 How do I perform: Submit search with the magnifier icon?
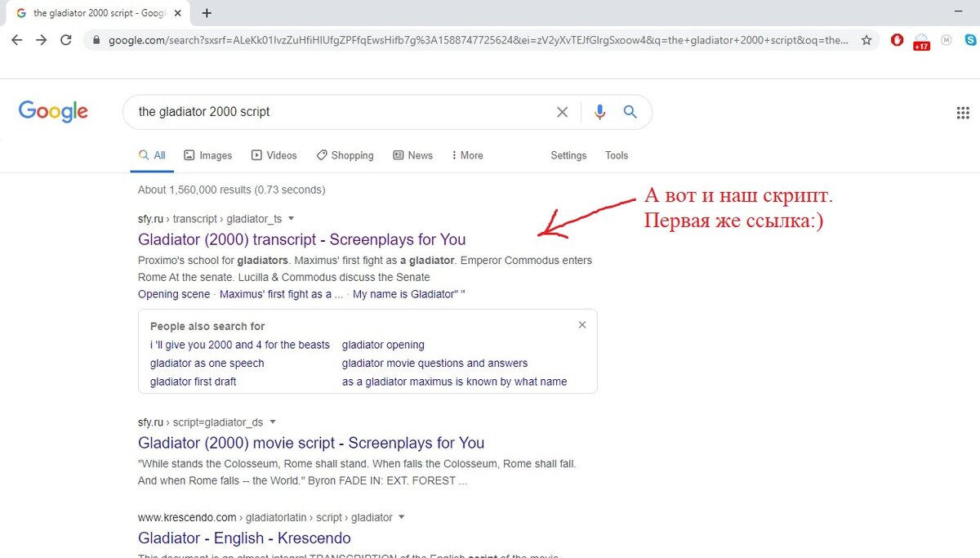[630, 112]
